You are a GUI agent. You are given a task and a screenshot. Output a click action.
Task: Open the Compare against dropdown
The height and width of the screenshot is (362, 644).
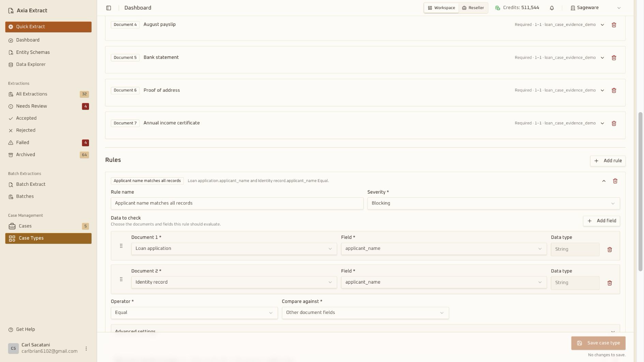click(x=365, y=313)
